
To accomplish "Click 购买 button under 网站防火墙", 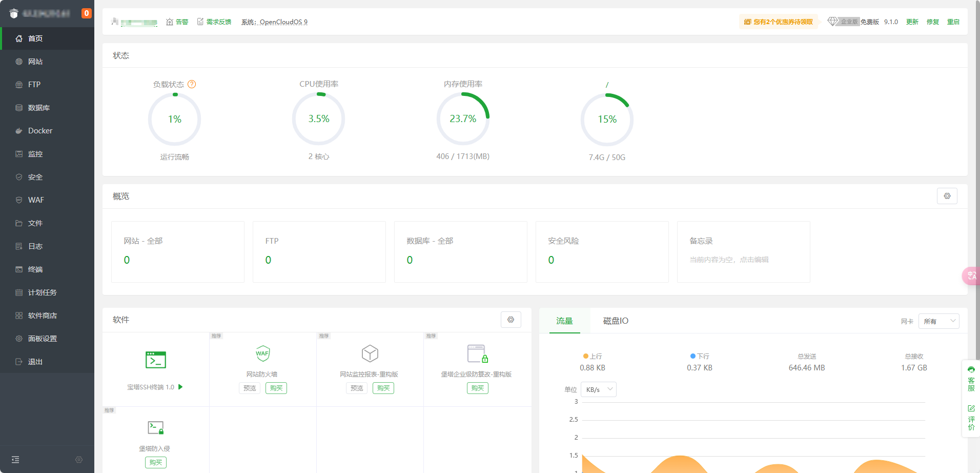I will [x=276, y=388].
